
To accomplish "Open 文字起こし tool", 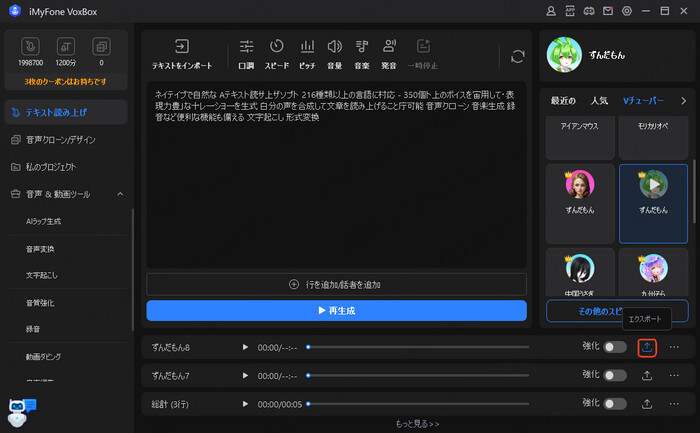I will [42, 275].
